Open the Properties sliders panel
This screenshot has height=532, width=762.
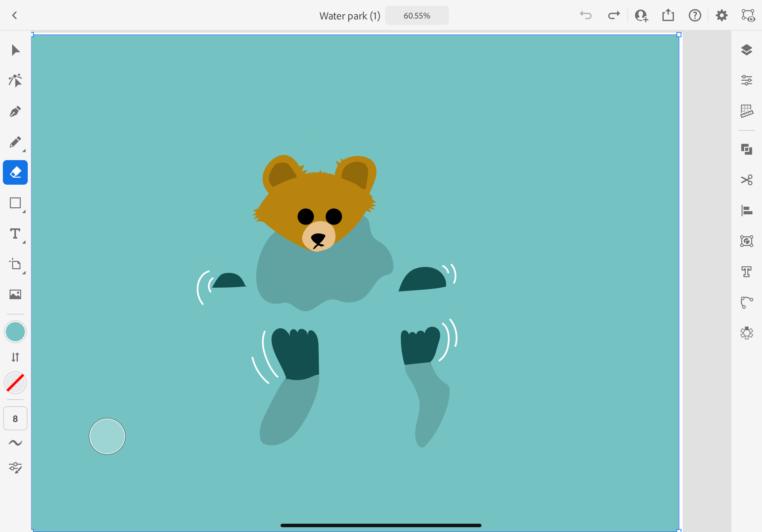coord(746,80)
